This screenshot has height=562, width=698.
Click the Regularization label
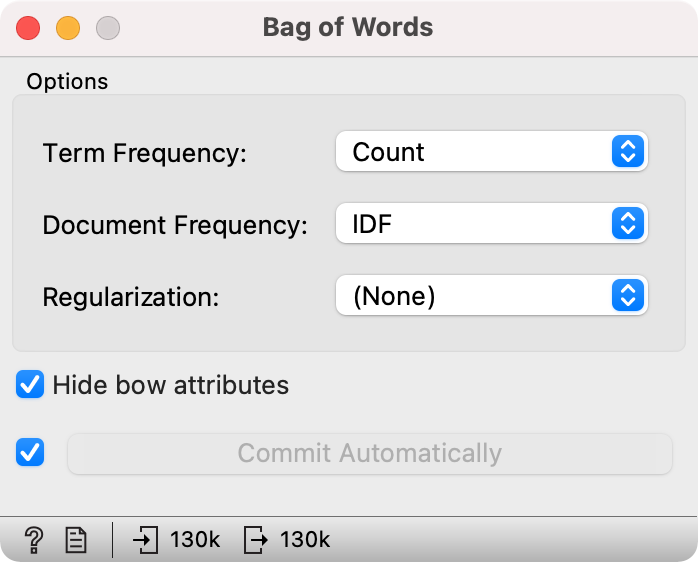(130, 297)
